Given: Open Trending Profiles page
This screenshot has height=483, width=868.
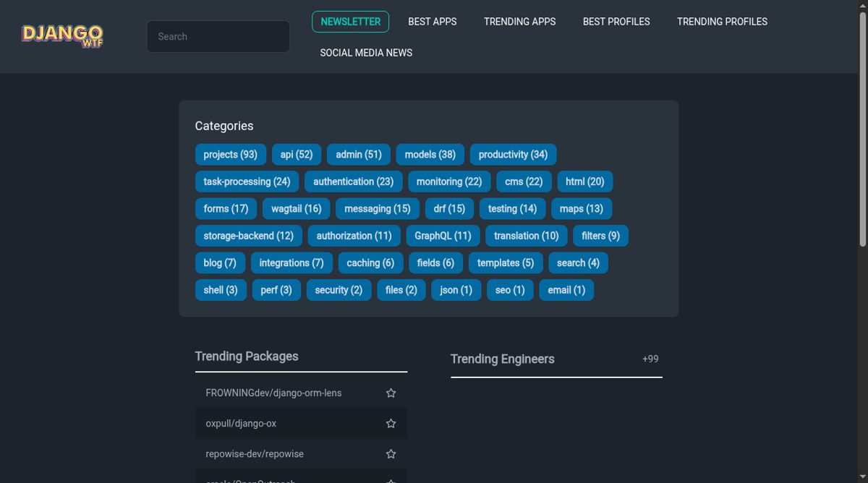Looking at the screenshot, I should click(x=722, y=22).
